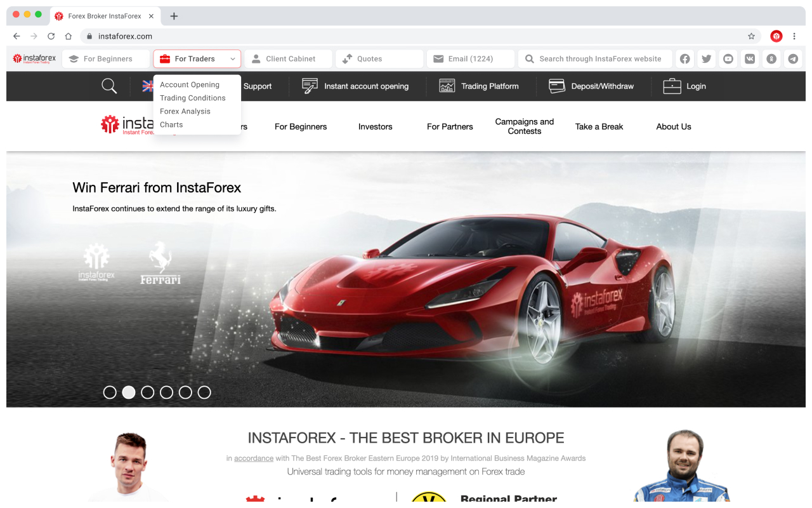The image size is (812, 508).
Task: Open Investors main menu item
Action: point(376,126)
